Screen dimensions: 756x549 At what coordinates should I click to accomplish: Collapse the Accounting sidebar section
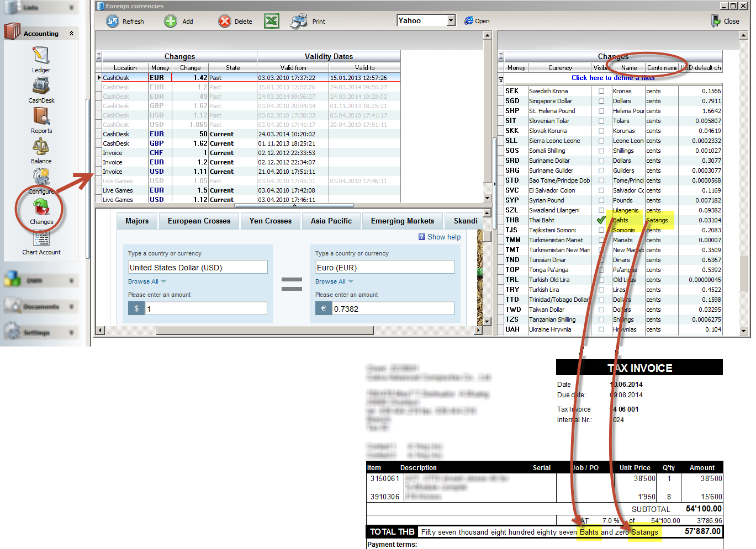tap(71, 34)
